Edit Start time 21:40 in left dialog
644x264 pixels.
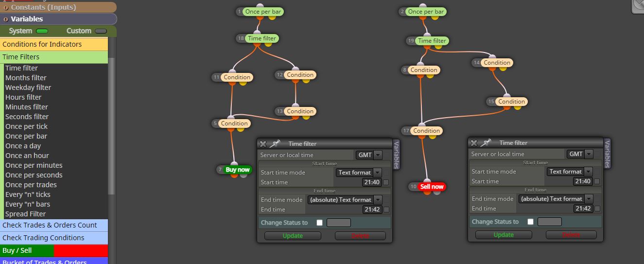pyautogui.click(x=372, y=182)
